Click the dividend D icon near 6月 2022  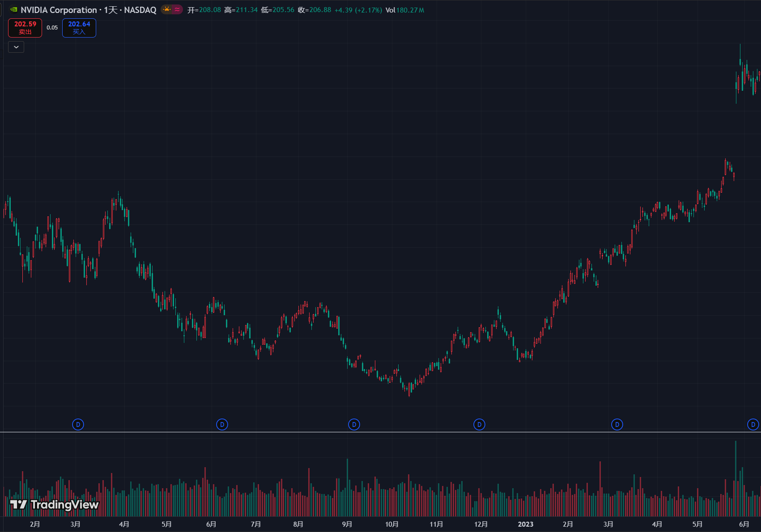point(222,424)
